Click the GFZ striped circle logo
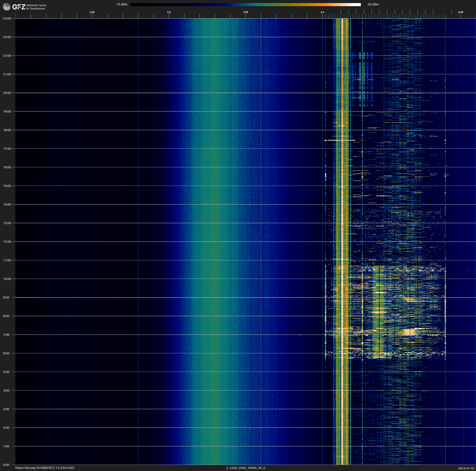 coord(7,7)
